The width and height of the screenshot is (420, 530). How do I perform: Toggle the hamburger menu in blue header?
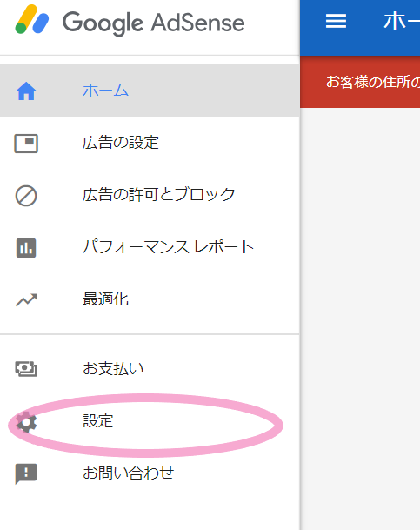pyautogui.click(x=336, y=21)
